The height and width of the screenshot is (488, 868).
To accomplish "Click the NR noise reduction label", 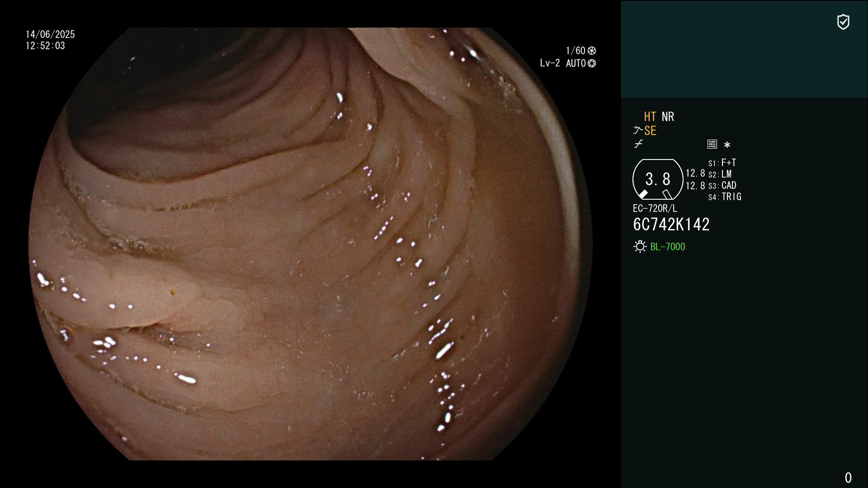I will tap(668, 117).
